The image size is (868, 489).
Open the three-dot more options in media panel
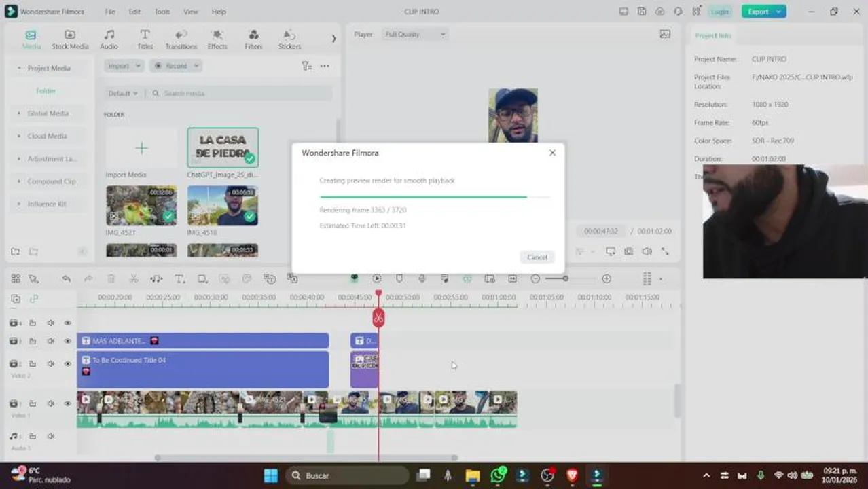click(325, 66)
